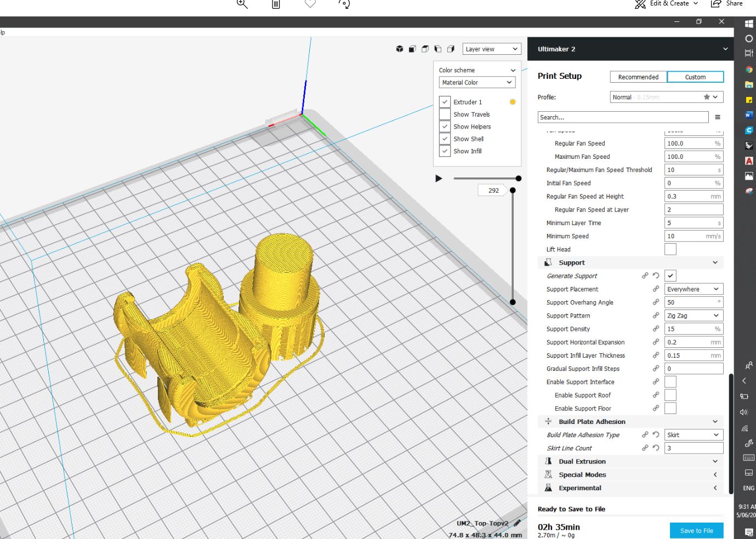Open the Normal profile dropdown
This screenshot has width=756, height=539.
click(x=667, y=97)
